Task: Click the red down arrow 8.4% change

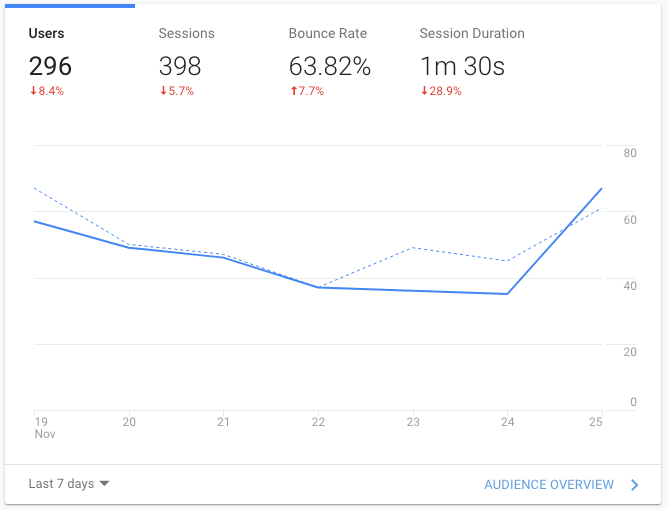Action: point(46,92)
